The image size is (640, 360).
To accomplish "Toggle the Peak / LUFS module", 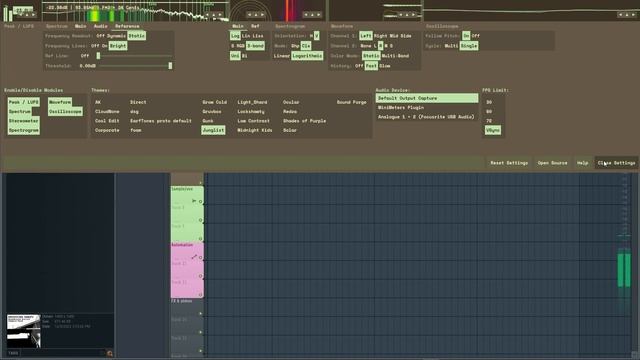I will (x=24, y=102).
